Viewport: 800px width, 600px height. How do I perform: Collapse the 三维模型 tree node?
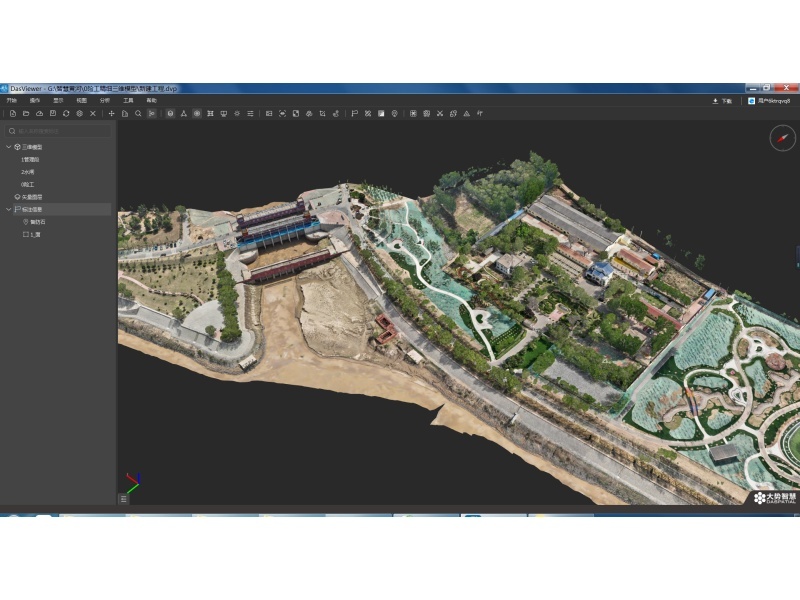[8, 147]
